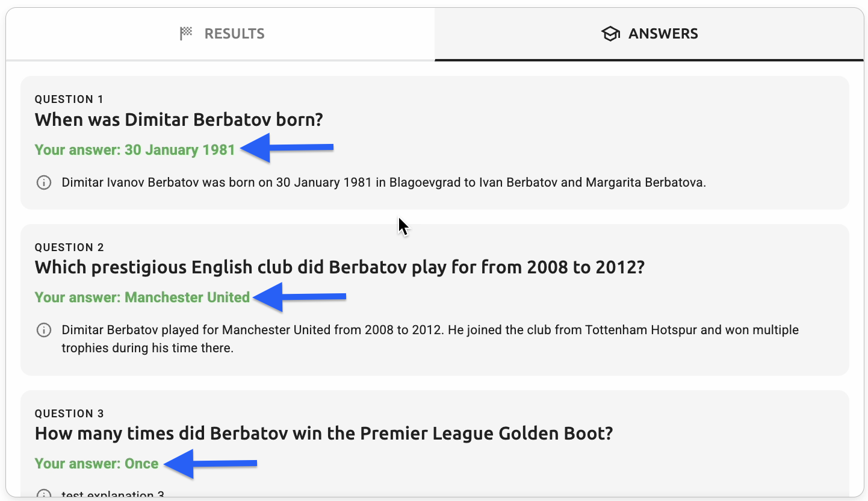Click the "Question 2" label
This screenshot has width=868, height=501.
tap(69, 247)
